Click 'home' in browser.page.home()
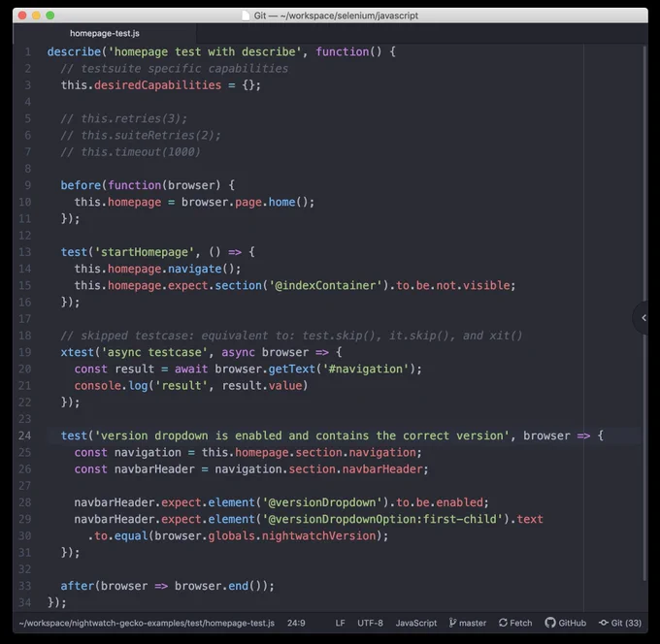Image resolution: width=660 pixels, height=644 pixels. pyautogui.click(x=282, y=202)
